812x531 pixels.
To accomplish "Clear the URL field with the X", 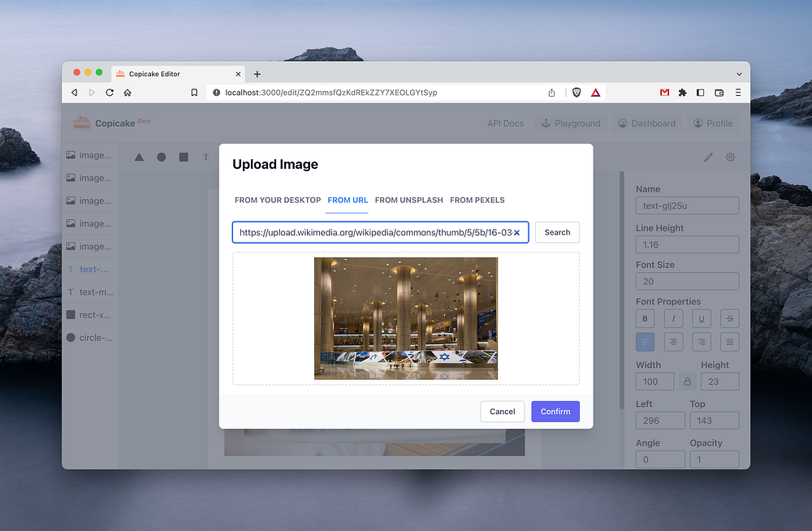I will (x=516, y=232).
